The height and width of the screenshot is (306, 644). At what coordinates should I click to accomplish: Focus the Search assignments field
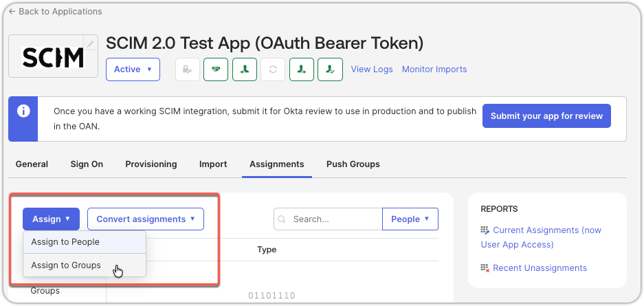click(x=328, y=219)
